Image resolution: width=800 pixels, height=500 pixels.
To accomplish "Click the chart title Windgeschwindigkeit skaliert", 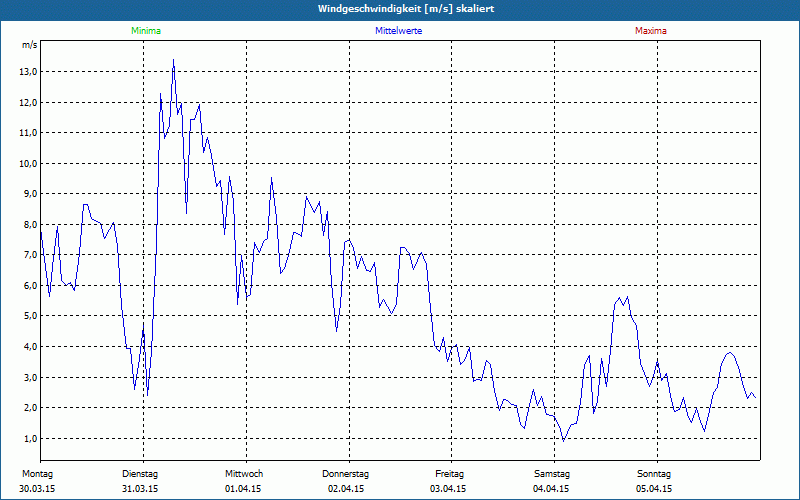I will coord(398,9).
